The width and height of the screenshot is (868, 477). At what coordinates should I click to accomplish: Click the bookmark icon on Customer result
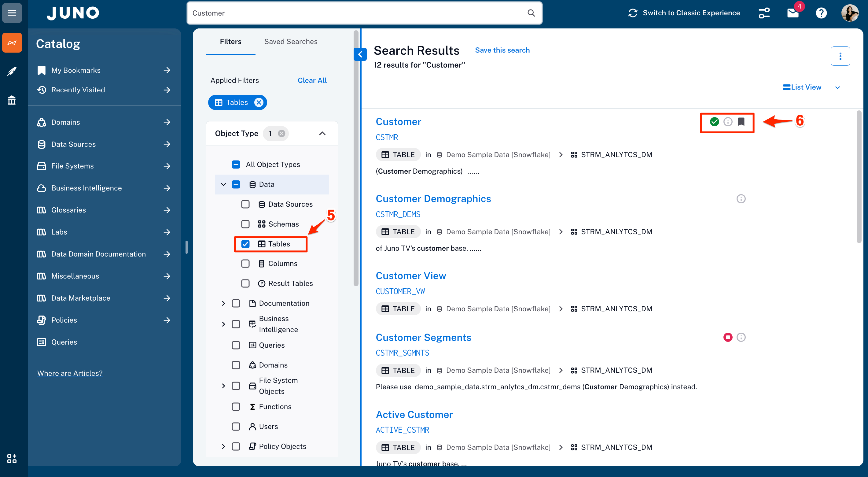pos(741,122)
